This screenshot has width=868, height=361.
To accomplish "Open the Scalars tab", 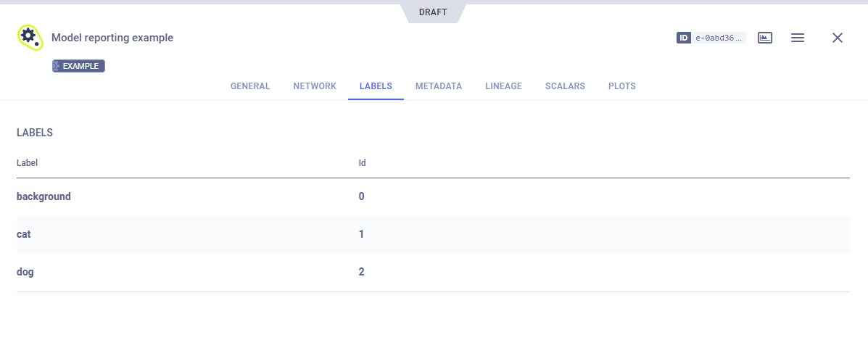I will (565, 86).
